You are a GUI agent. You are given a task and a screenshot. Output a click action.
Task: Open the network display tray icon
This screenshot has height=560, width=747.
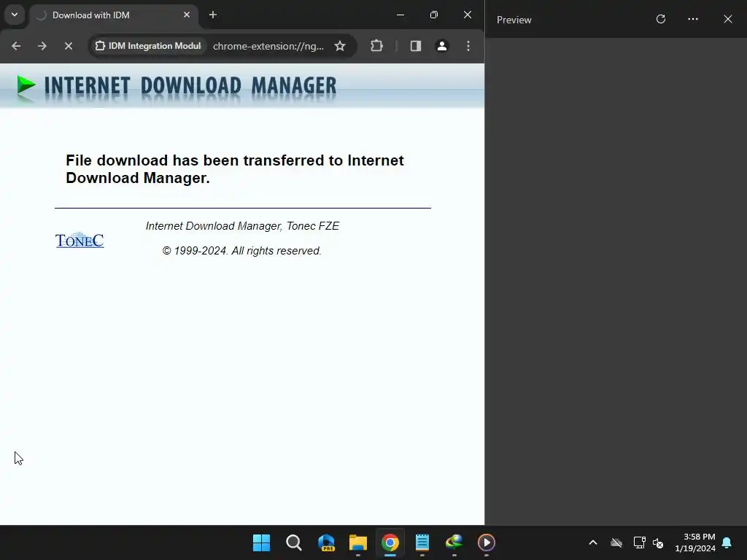pyautogui.click(x=639, y=542)
